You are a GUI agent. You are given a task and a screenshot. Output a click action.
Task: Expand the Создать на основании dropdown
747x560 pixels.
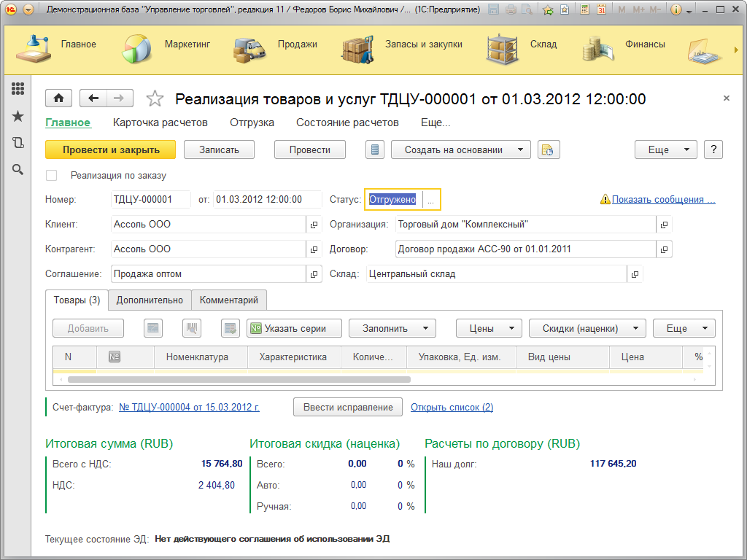pos(460,149)
